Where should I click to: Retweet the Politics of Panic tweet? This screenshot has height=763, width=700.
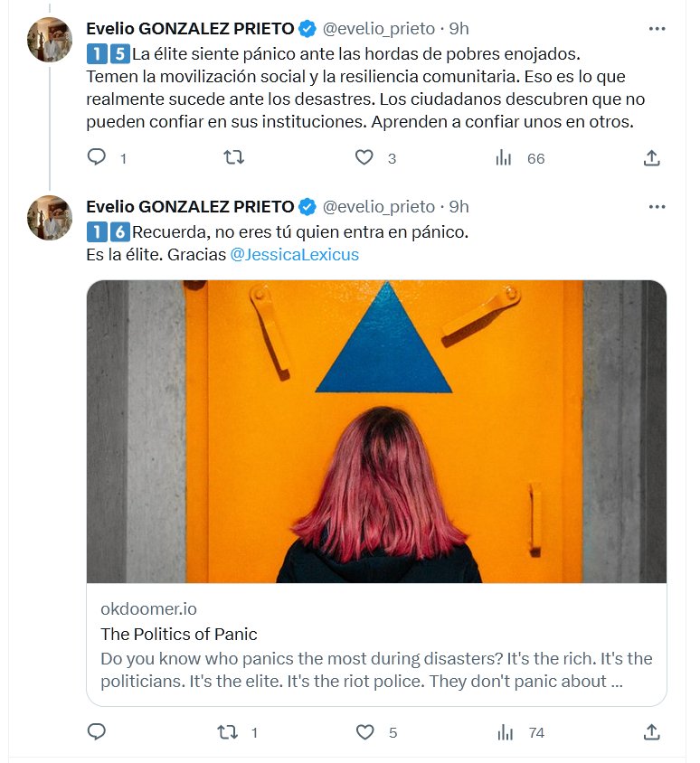229,732
